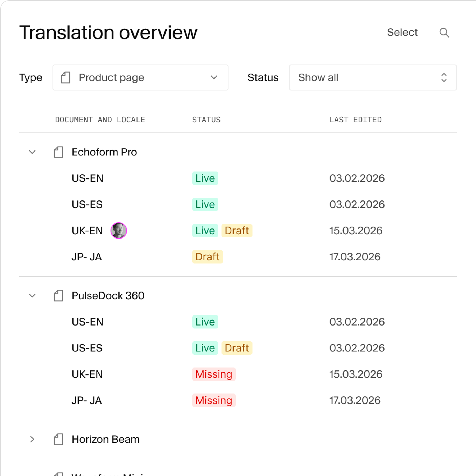The image size is (476, 476).
Task: Click the document icon next to Horizon Beam
Action: pyautogui.click(x=58, y=439)
